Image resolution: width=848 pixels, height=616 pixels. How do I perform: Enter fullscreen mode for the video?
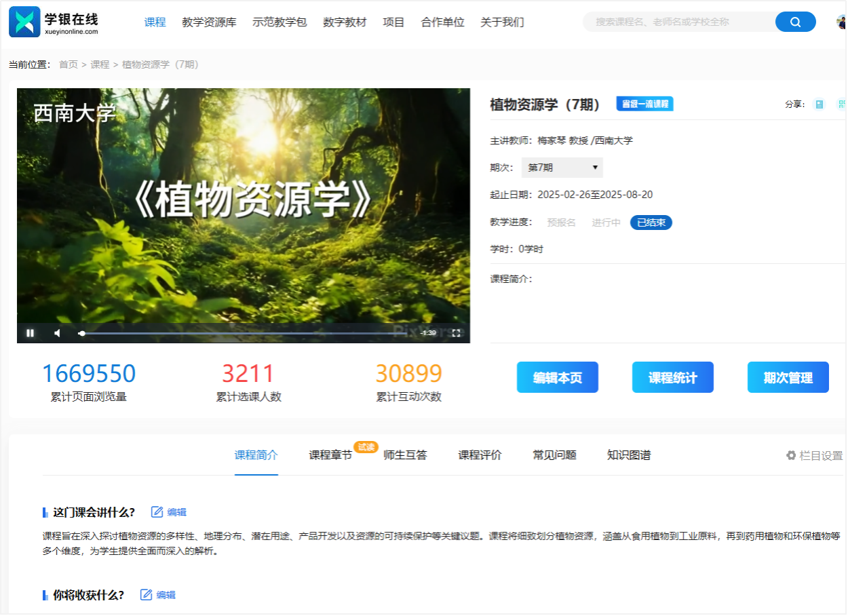[x=457, y=332]
